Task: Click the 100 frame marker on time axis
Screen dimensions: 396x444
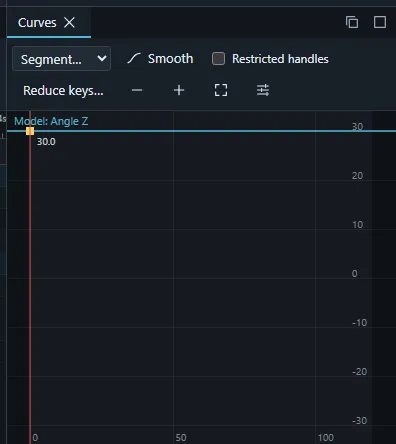Action: (x=325, y=437)
